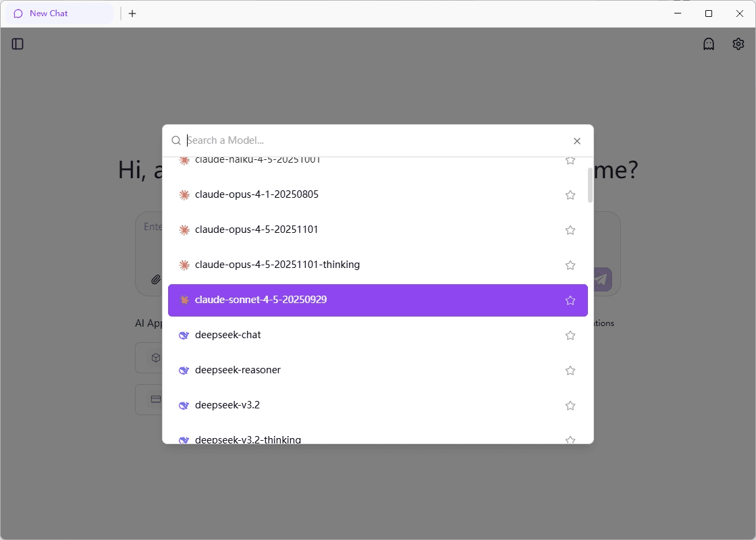
Task: Star deepseek-reasoner as a favorite
Action: [x=570, y=370]
